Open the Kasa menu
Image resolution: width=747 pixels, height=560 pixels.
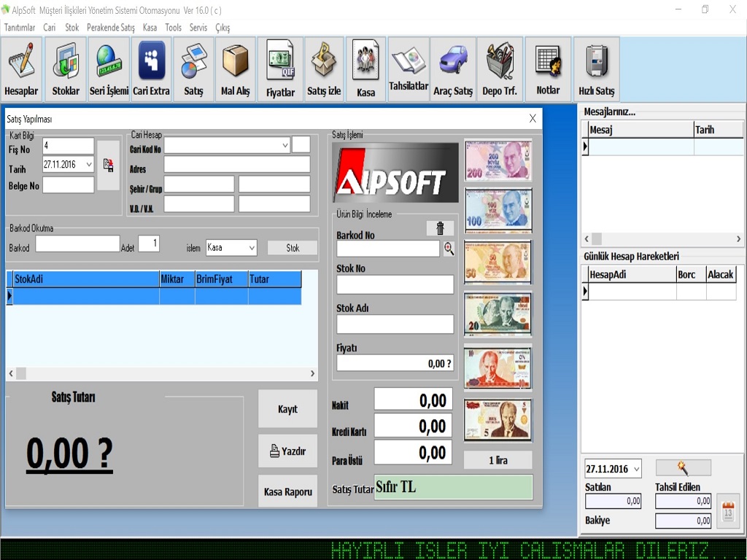tap(150, 28)
